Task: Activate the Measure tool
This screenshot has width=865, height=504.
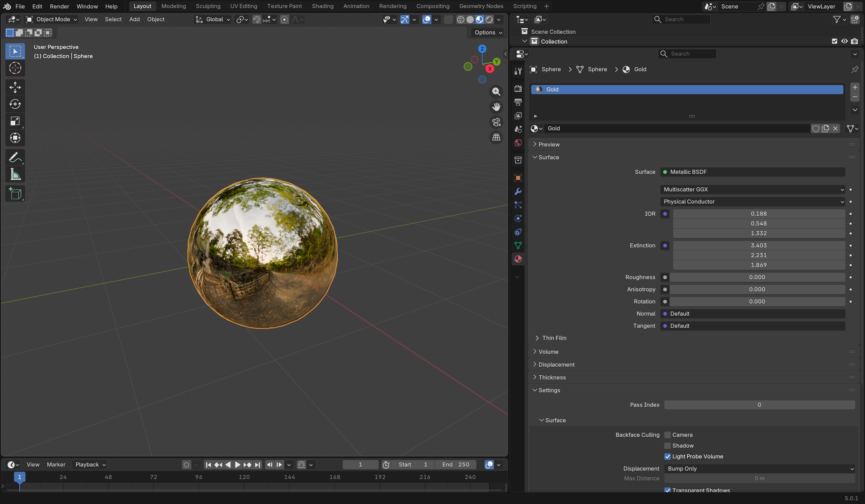Action: click(x=15, y=175)
